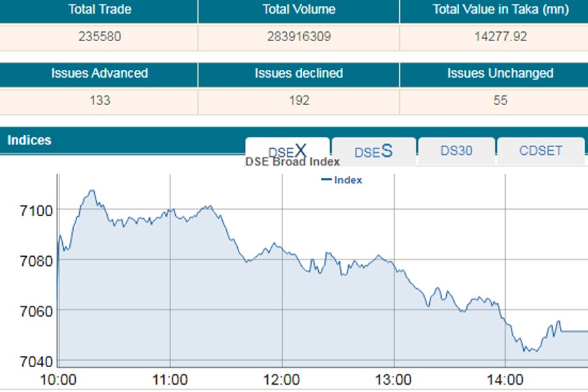Viewport: 588px width, 392px height.
Task: Click the 14277.92 total value cell
Action: [500, 37]
